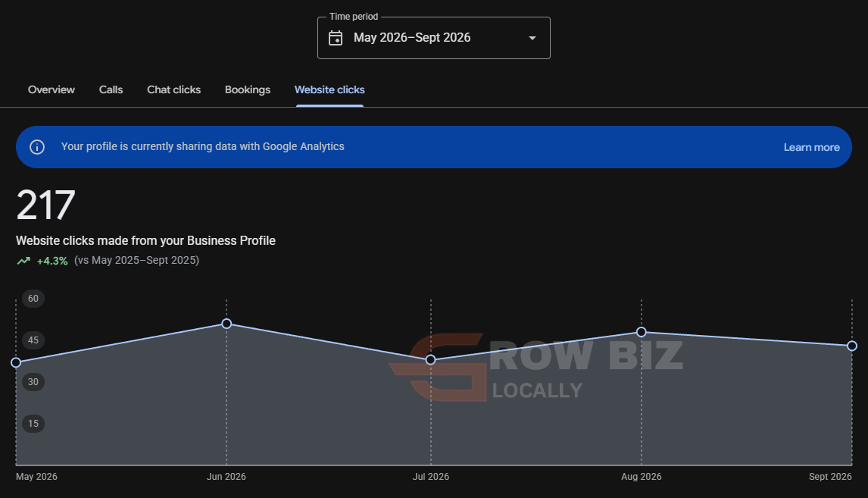Click the May 2026 x-axis label

(36, 476)
